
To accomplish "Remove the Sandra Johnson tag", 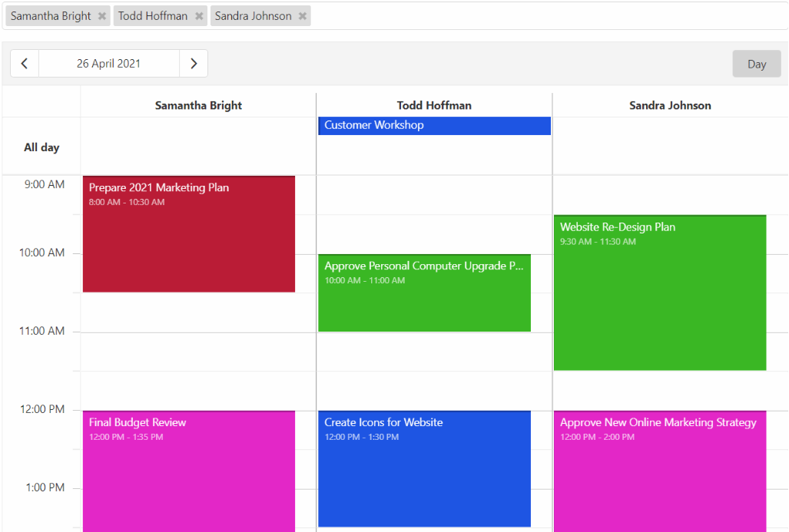I will point(303,16).
